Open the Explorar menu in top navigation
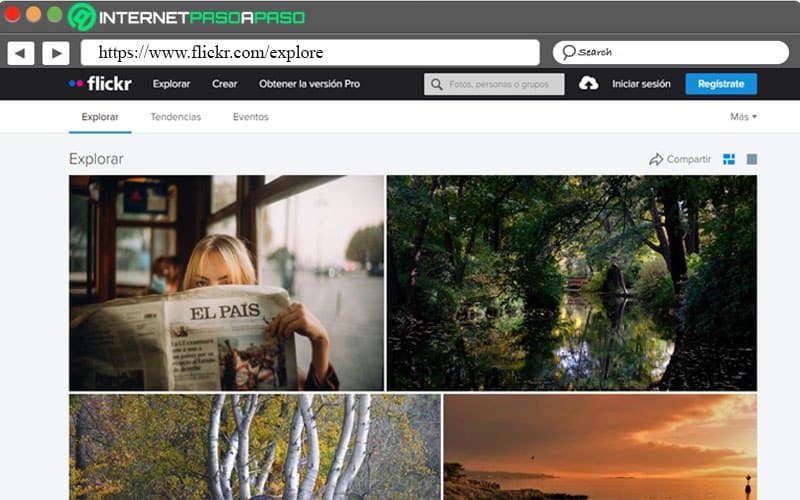The height and width of the screenshot is (500, 800). point(171,84)
